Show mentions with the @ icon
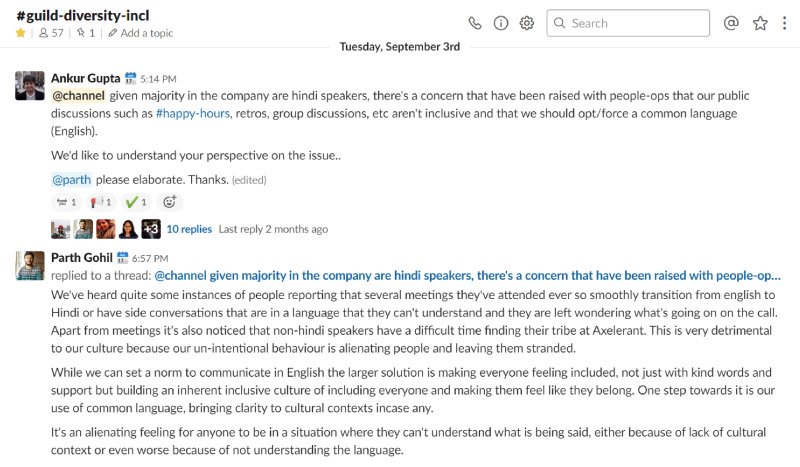 point(731,23)
